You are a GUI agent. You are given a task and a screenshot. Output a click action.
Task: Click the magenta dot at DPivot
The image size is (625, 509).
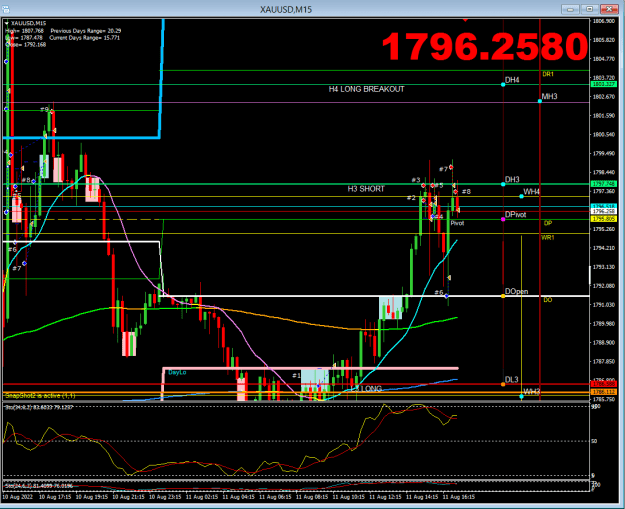click(x=503, y=219)
